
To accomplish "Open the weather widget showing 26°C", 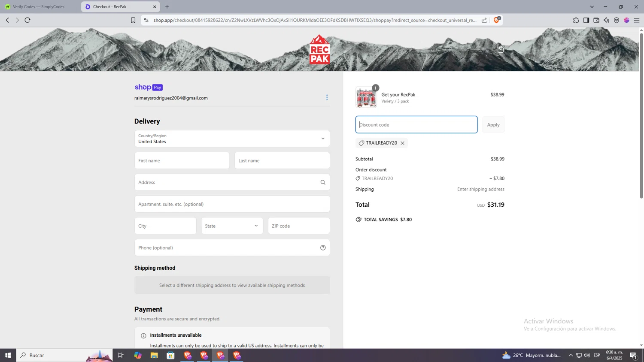I will click(532, 355).
